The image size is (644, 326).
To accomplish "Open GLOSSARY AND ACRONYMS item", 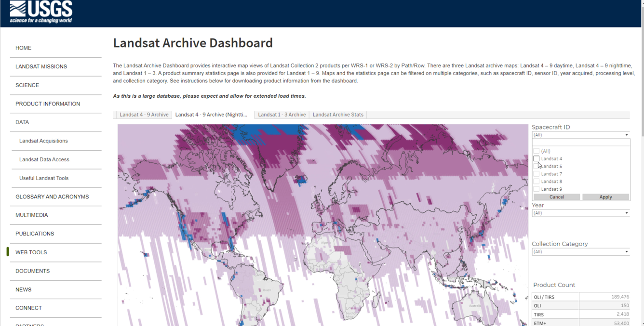I will point(52,197).
